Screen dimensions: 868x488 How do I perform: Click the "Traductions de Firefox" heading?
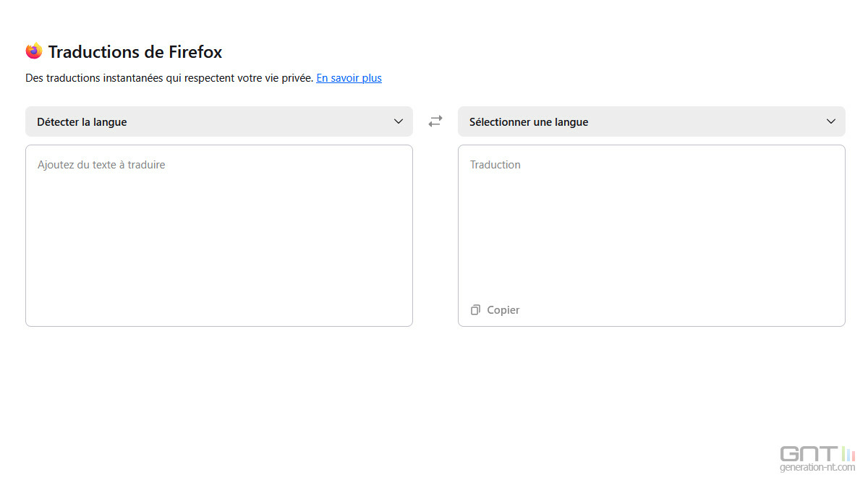[x=135, y=52]
